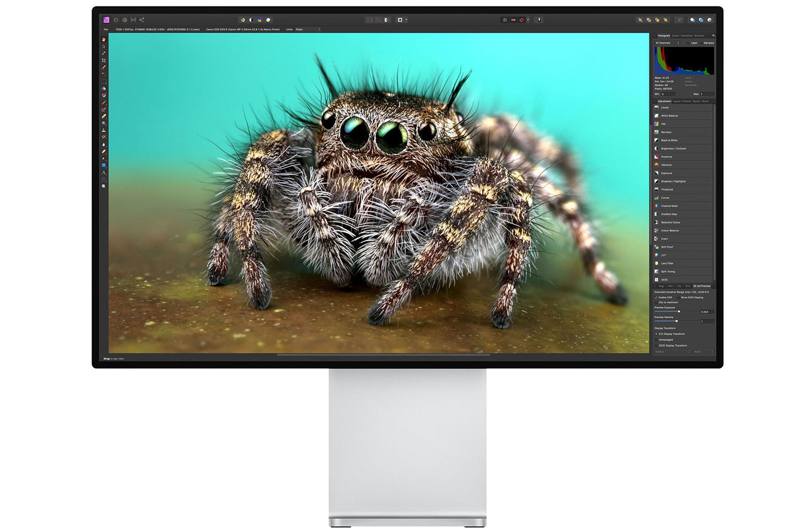The image size is (812, 531).
Task: Apply Auto White Balance from top toolbar
Action: click(x=268, y=20)
